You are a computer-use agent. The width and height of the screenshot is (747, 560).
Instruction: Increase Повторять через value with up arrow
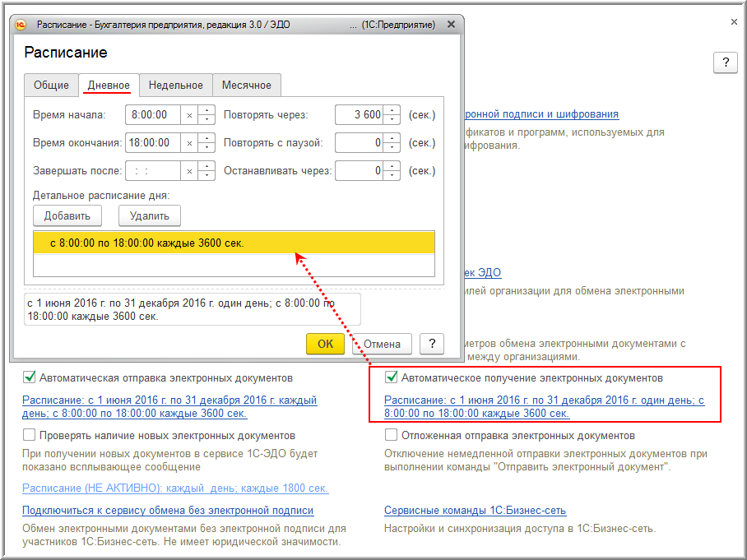click(392, 110)
